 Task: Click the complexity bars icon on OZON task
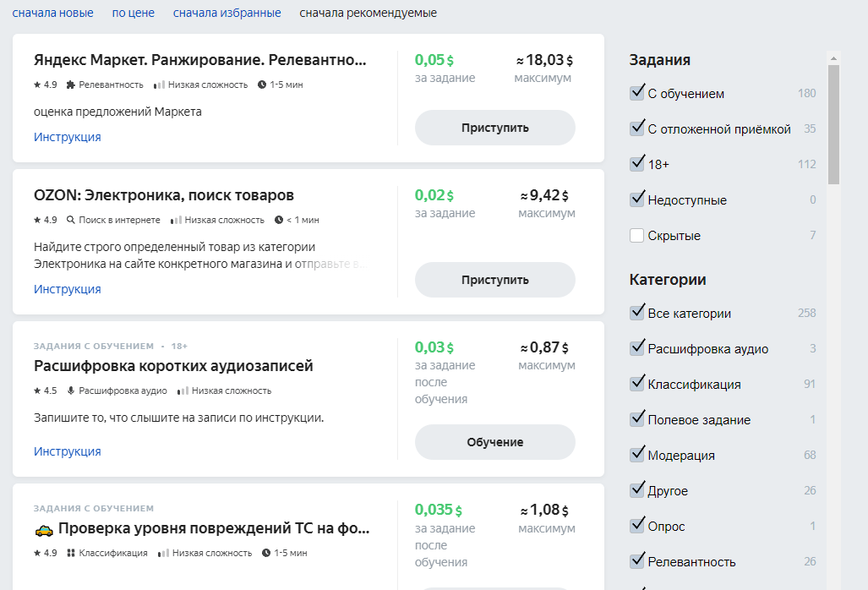[x=175, y=220]
